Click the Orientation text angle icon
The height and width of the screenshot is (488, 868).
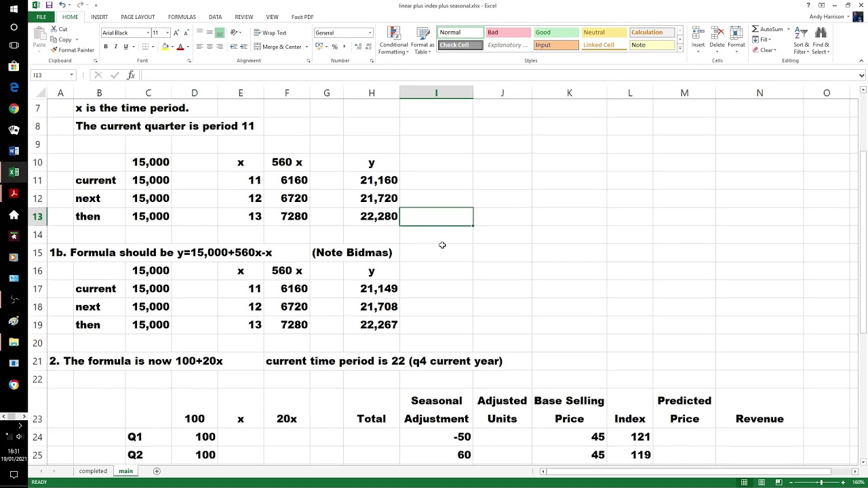click(x=235, y=33)
